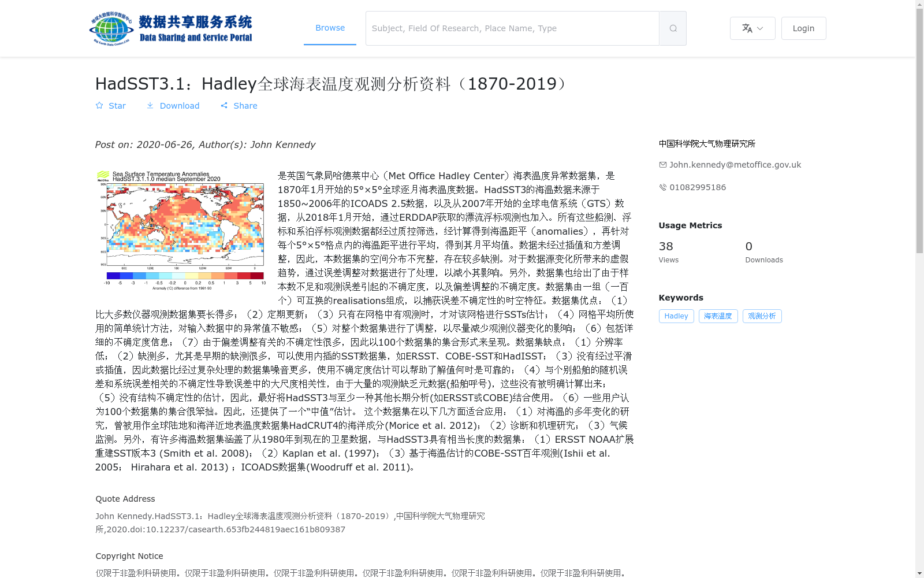Image resolution: width=924 pixels, height=578 pixels.
Task: Click the mail envelope icon
Action: (663, 165)
